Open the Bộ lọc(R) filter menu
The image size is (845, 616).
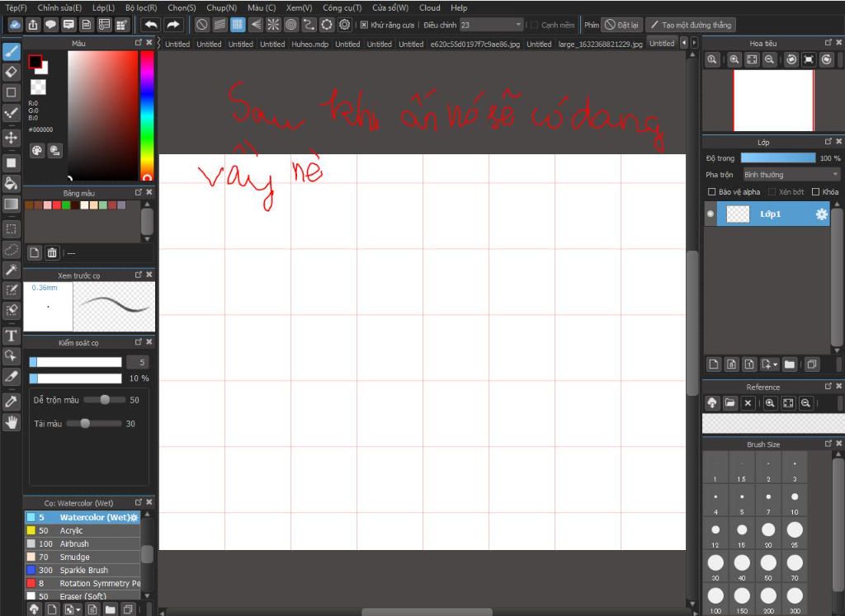[x=141, y=8]
